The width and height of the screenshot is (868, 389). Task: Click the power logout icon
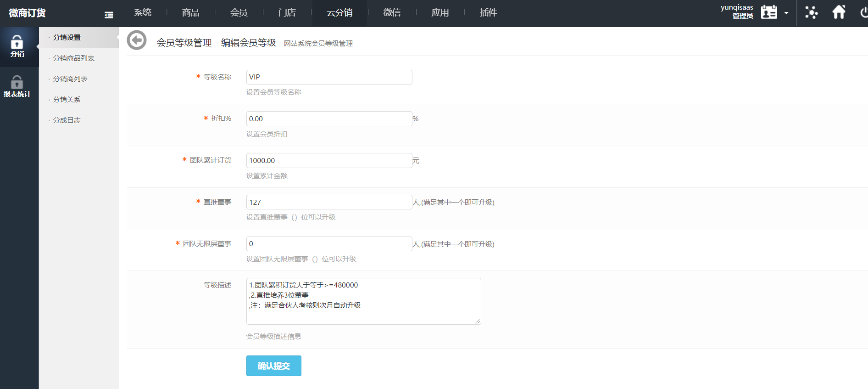pyautogui.click(x=863, y=12)
